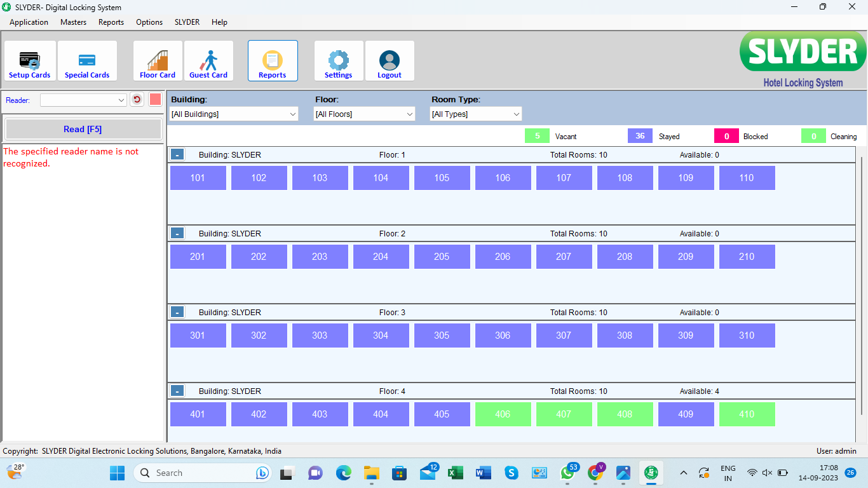Open the Special Cards tool
This screenshot has width=868, height=488.
tap(87, 61)
